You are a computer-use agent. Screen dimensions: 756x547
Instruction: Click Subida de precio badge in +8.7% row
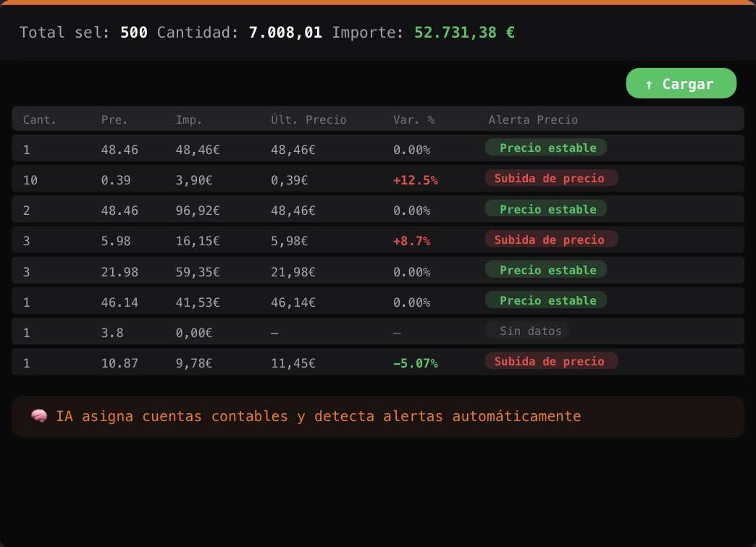click(552, 239)
